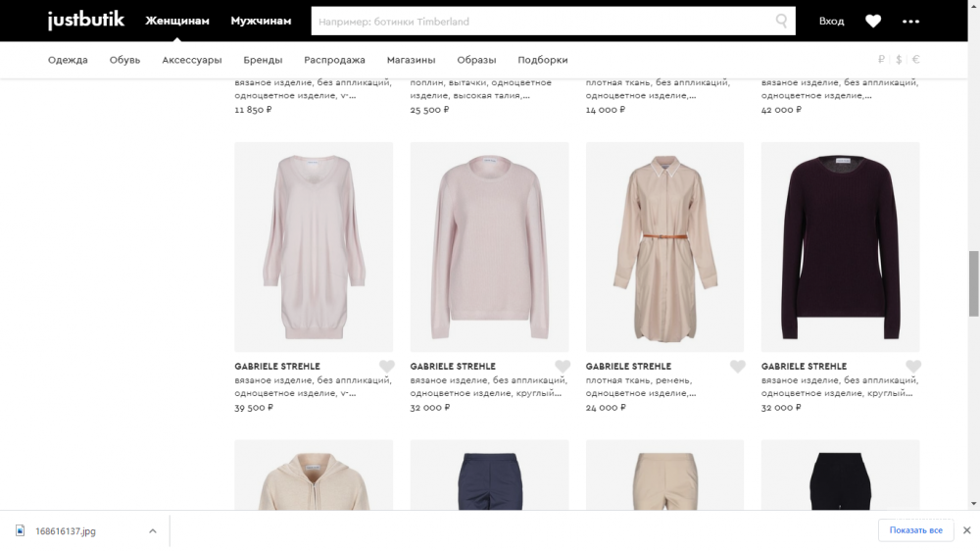Screen dimensions: 980x551
Task: Open the Образы menu
Action: pyautogui.click(x=476, y=60)
